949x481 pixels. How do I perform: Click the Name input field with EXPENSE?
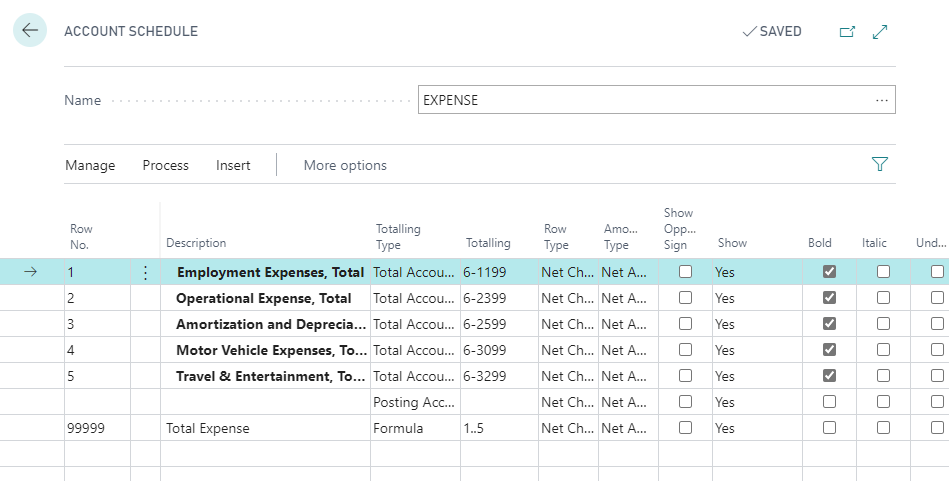pos(640,100)
